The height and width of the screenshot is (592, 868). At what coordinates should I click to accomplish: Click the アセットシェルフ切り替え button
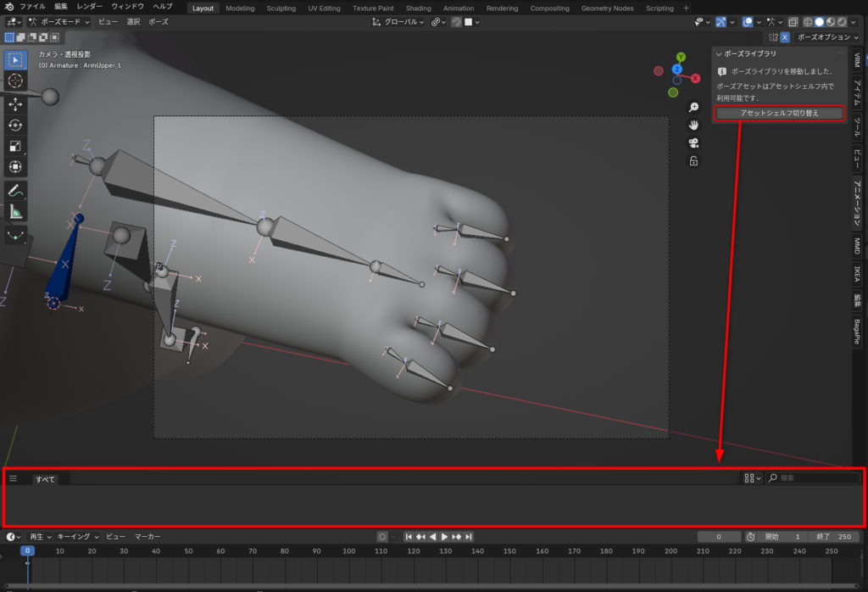click(x=779, y=113)
